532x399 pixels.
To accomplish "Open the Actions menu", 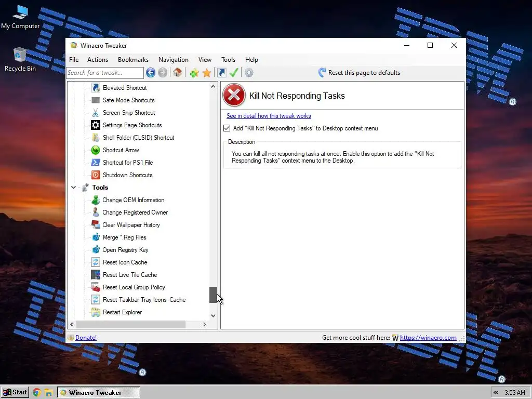I will [98, 60].
